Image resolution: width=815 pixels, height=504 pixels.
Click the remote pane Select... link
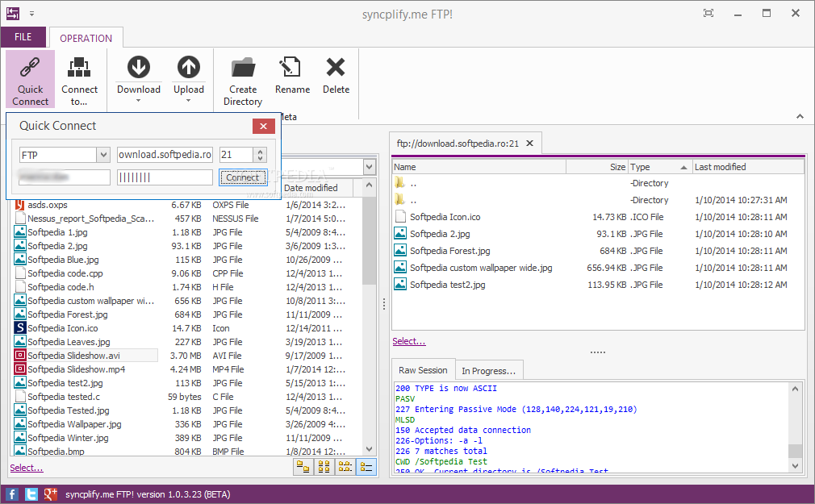coord(409,341)
